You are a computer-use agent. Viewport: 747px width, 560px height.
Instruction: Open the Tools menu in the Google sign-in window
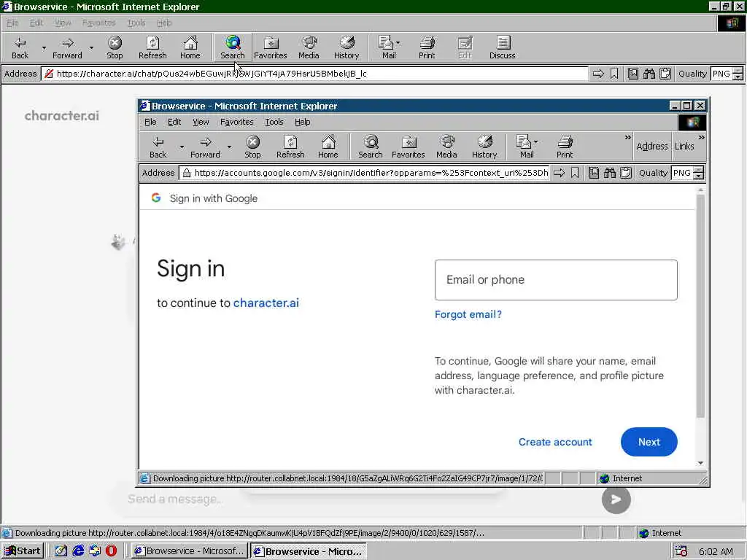tap(274, 122)
